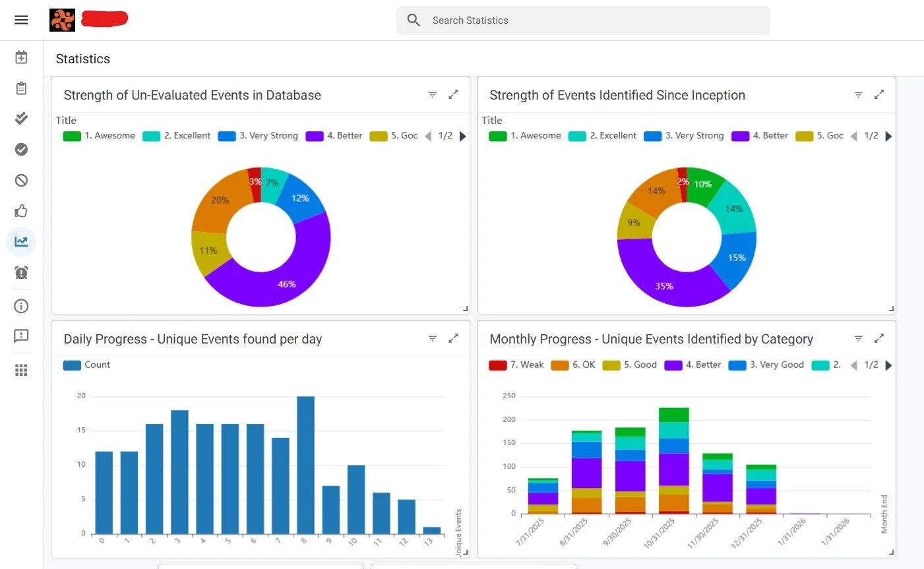Open the info circle sidebar icon

coord(21,306)
